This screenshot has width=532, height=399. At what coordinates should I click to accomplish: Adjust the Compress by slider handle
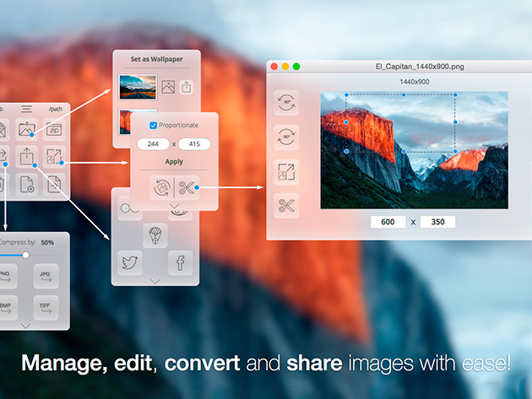coord(26,255)
